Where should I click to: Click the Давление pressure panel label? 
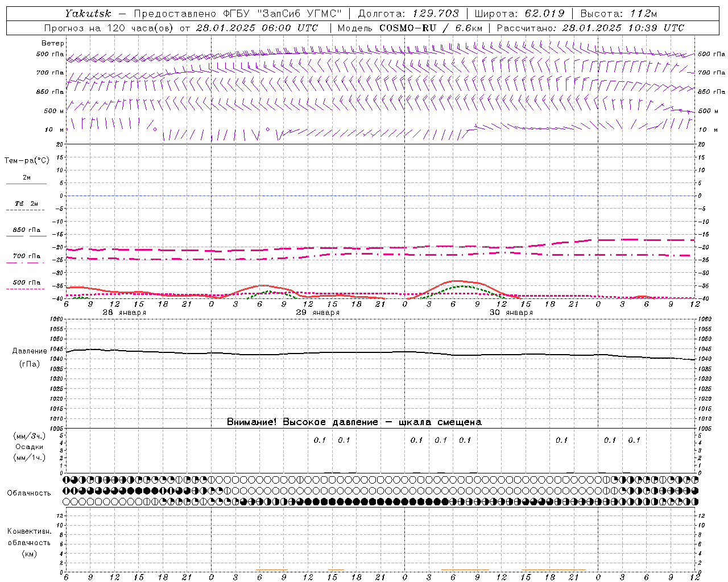point(30,351)
